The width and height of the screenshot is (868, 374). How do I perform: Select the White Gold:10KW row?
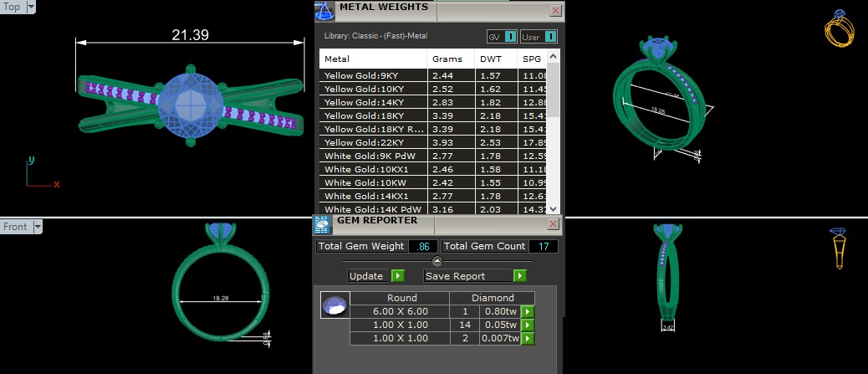click(x=433, y=182)
